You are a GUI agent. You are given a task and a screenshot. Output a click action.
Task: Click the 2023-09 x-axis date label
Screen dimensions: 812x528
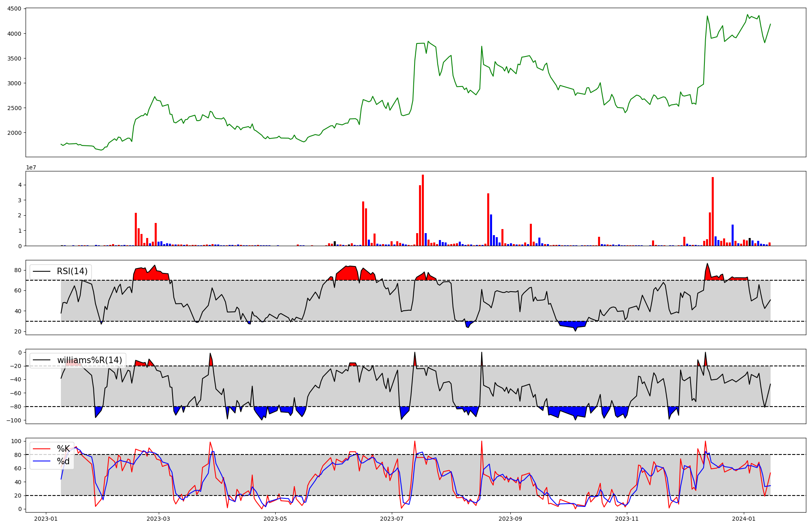pos(510,519)
